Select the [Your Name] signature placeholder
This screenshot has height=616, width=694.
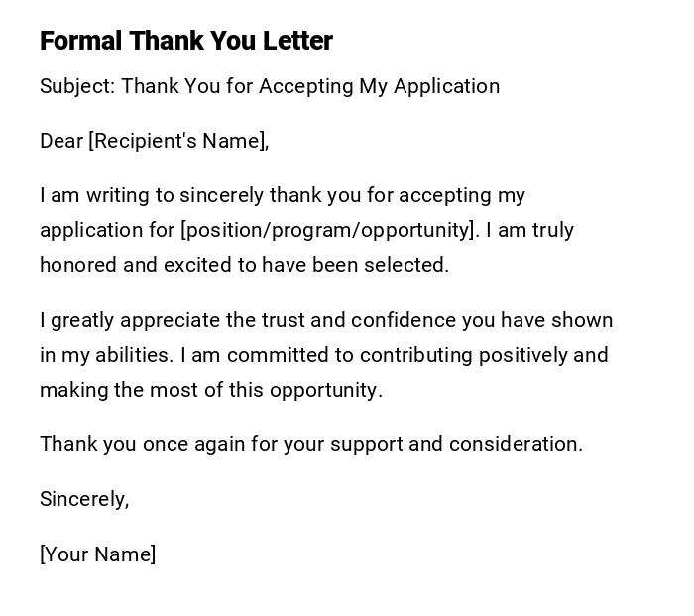(x=97, y=554)
